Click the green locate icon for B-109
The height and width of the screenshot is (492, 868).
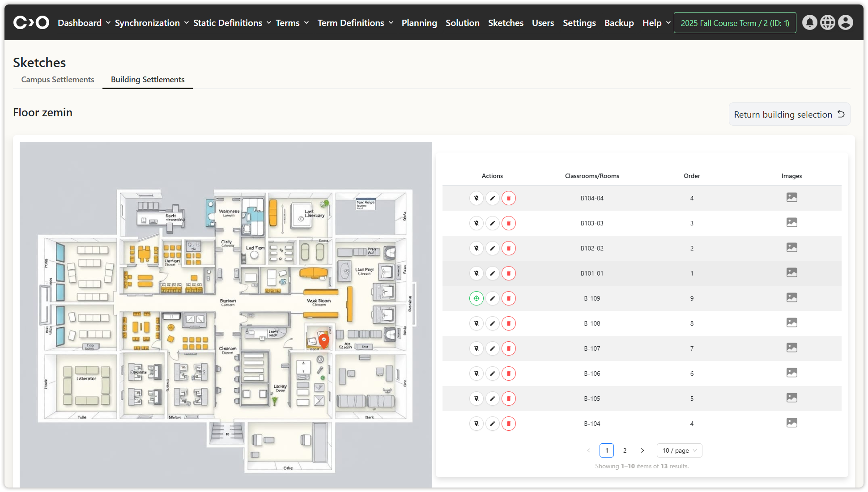[x=477, y=298]
